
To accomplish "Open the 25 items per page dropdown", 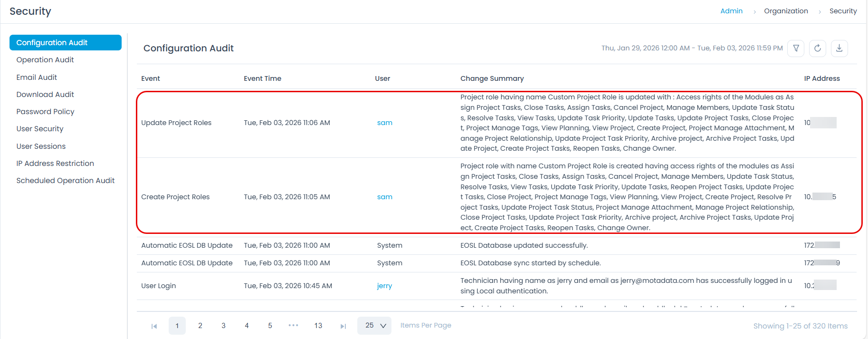I will coord(374,326).
